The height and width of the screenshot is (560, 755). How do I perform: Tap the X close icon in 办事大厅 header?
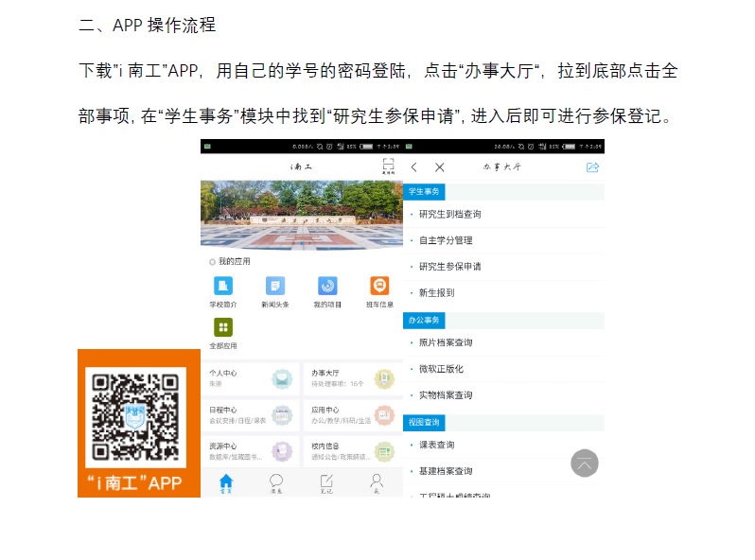click(x=440, y=167)
